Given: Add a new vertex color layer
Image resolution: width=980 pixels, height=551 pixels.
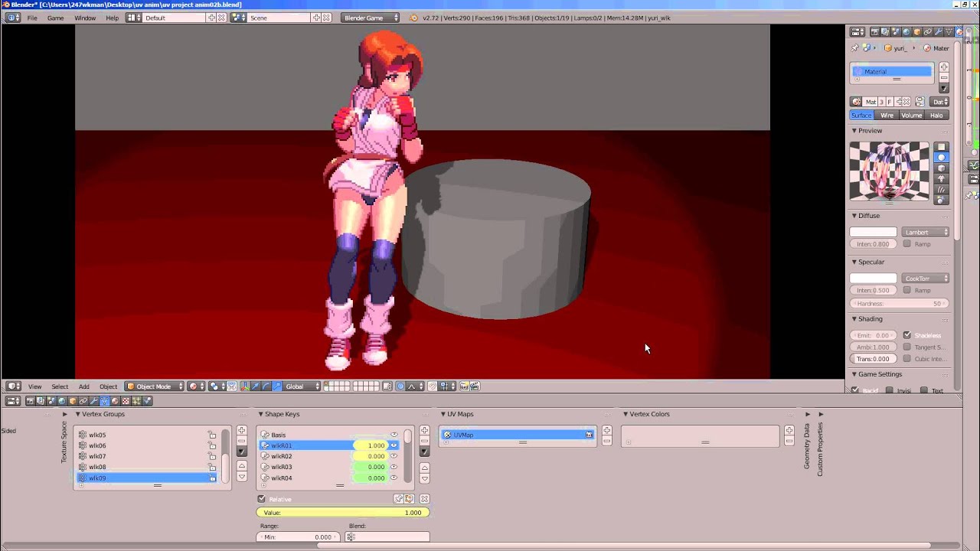Looking at the screenshot, I should pos(789,430).
